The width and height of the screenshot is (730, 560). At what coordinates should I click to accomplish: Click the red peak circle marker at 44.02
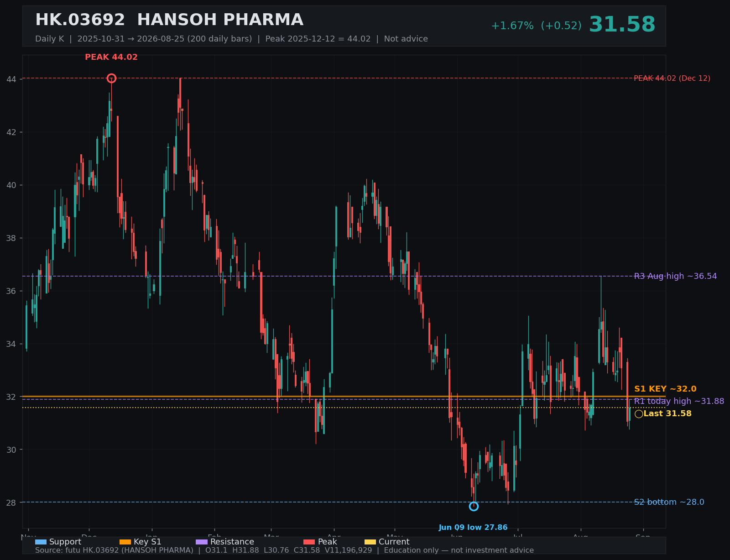pos(111,79)
